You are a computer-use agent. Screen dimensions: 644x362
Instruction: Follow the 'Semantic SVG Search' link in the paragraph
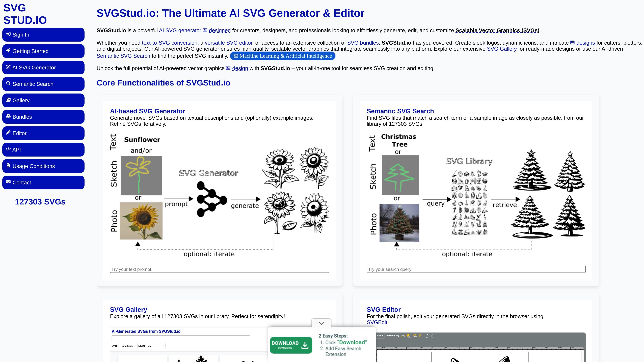123,56
